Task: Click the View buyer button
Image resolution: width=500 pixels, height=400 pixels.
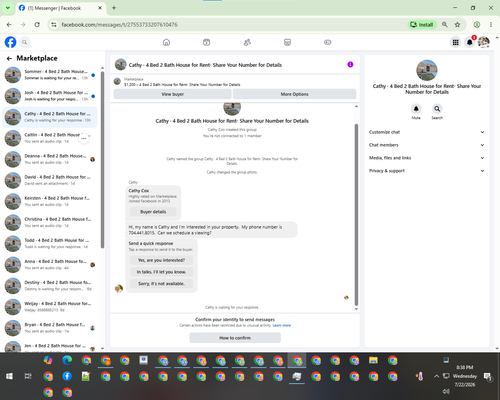Action: click(x=172, y=94)
